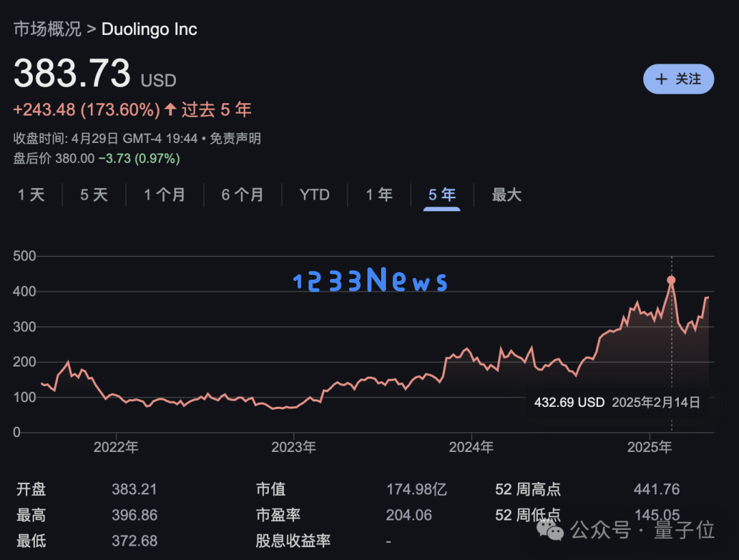This screenshot has height=560, width=739.
Task: Click the 开盘 value 383.21
Action: 134,490
